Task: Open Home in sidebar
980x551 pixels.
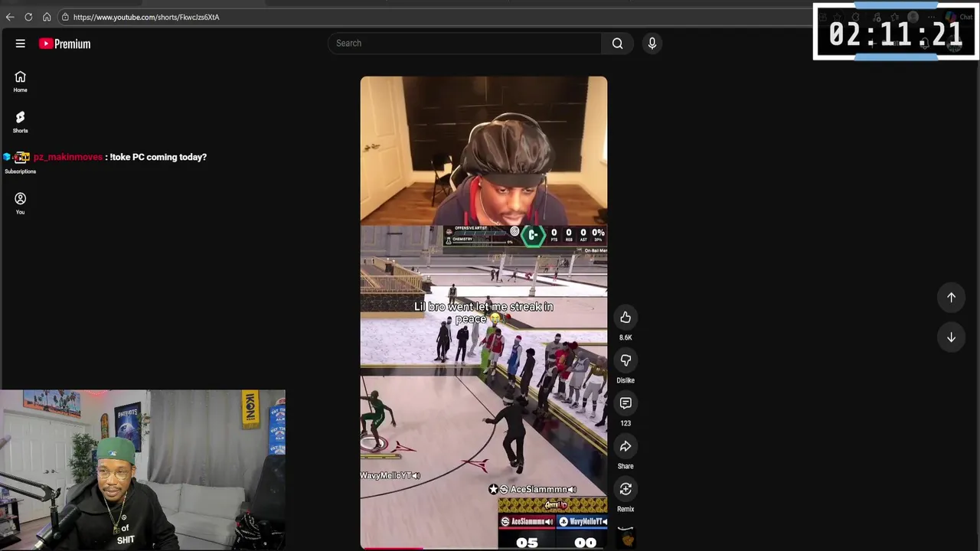Action: click(21, 81)
